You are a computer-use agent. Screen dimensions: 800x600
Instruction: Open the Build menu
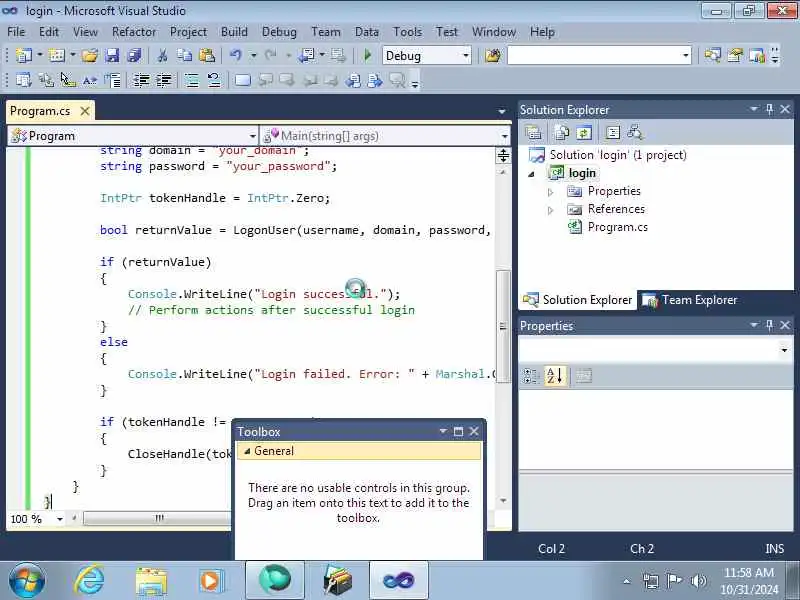[x=234, y=32]
